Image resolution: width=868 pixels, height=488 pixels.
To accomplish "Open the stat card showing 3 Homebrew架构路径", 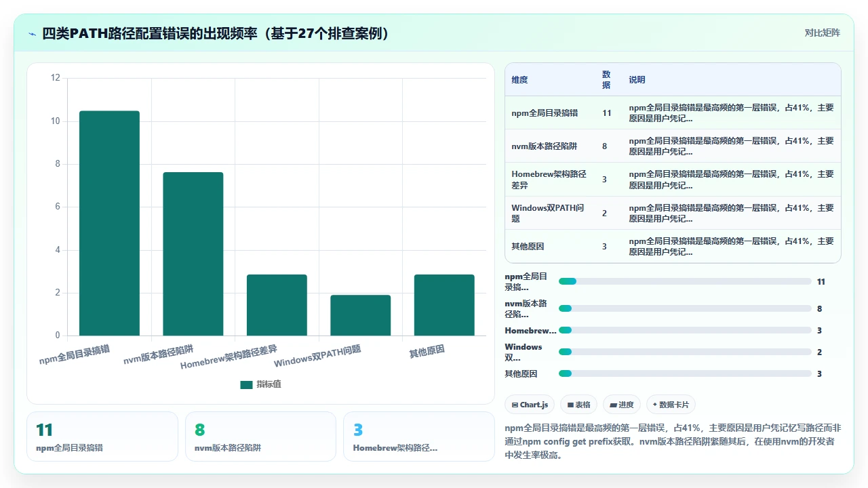I will click(x=419, y=436).
